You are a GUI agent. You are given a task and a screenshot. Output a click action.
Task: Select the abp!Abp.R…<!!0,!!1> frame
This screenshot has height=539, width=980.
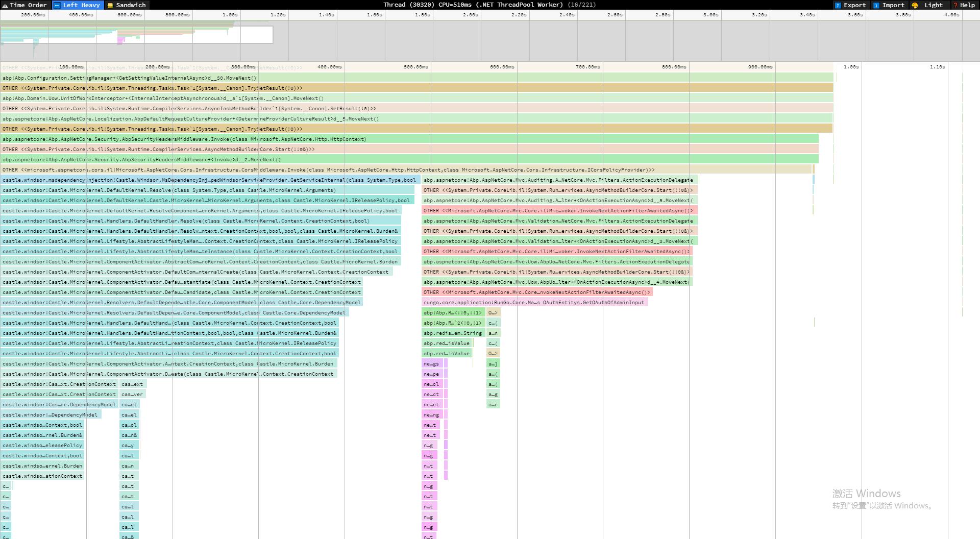click(x=453, y=312)
